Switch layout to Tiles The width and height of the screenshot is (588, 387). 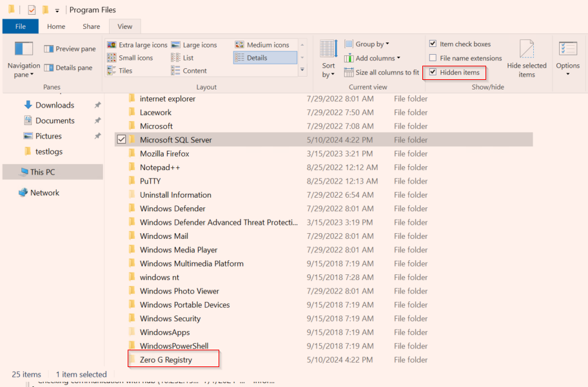coord(120,70)
